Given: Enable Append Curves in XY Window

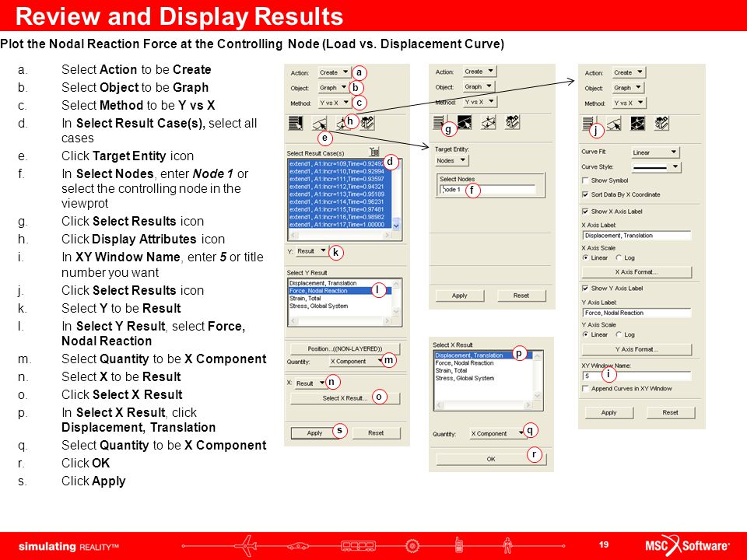Looking at the screenshot, I should (585, 389).
